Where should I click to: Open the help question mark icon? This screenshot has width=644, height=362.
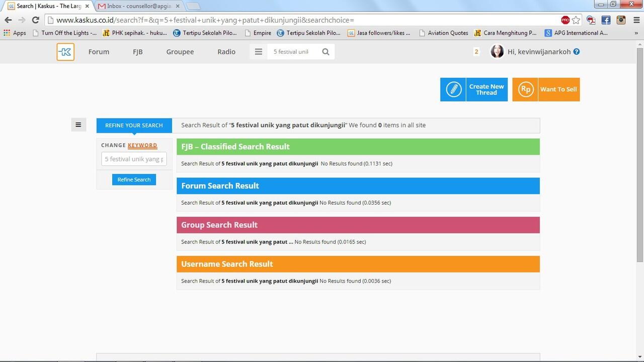[577, 51]
